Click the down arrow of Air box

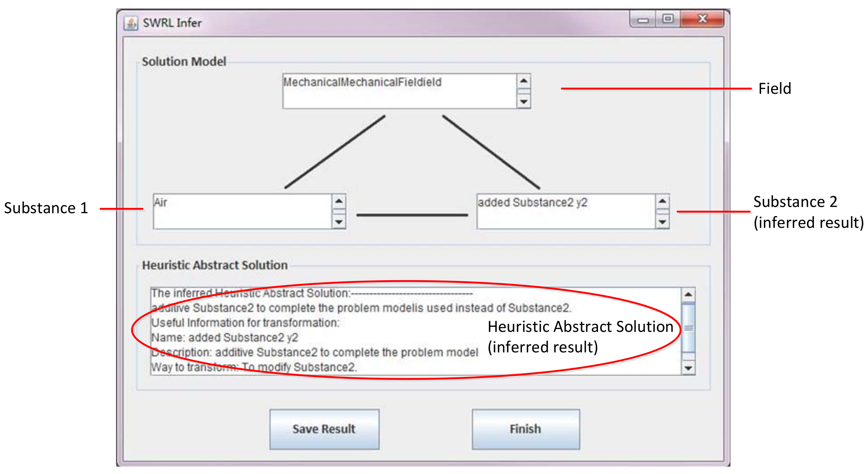click(339, 222)
